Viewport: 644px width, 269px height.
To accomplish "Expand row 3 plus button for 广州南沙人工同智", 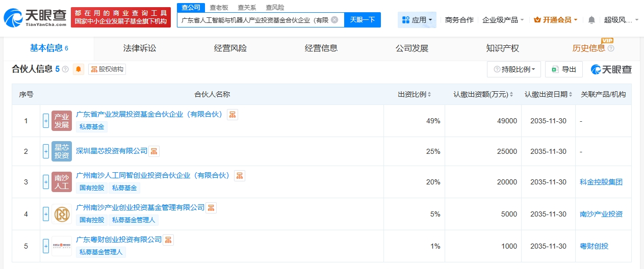I will (46, 182).
